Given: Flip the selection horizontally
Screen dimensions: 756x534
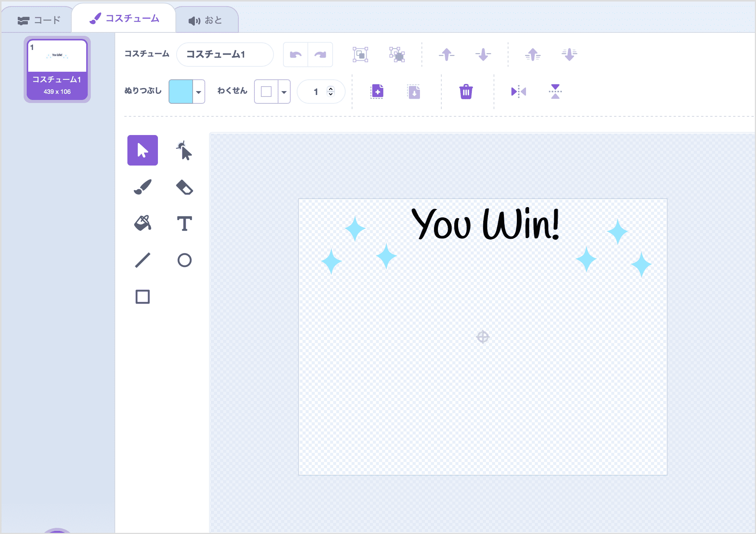Looking at the screenshot, I should pyautogui.click(x=518, y=92).
